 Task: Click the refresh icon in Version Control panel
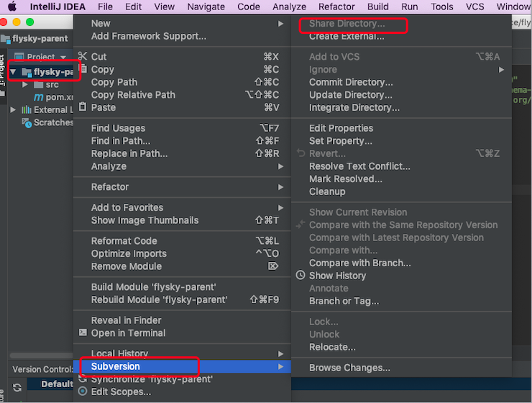pyautogui.click(x=17, y=387)
